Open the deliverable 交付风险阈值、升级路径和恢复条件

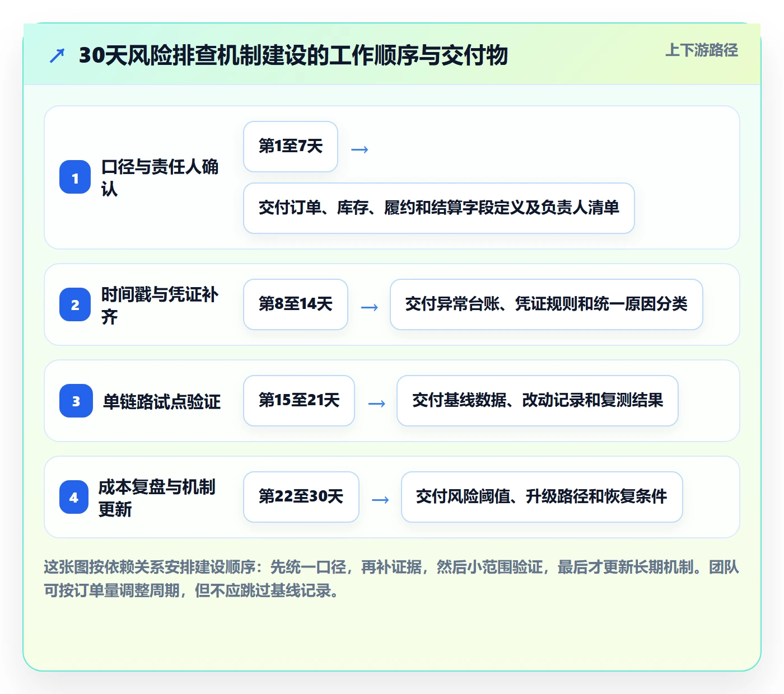point(542,497)
